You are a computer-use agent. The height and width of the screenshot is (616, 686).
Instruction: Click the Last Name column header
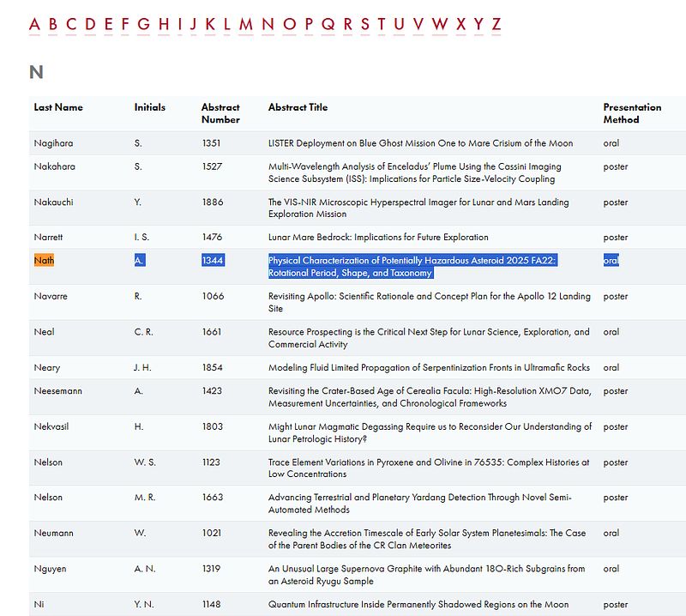[58, 107]
